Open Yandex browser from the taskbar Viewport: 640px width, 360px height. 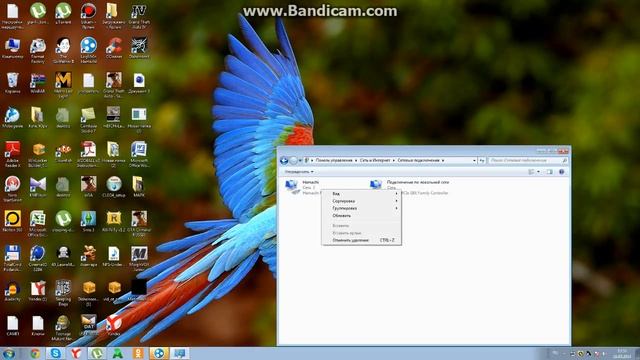[x=76, y=353]
